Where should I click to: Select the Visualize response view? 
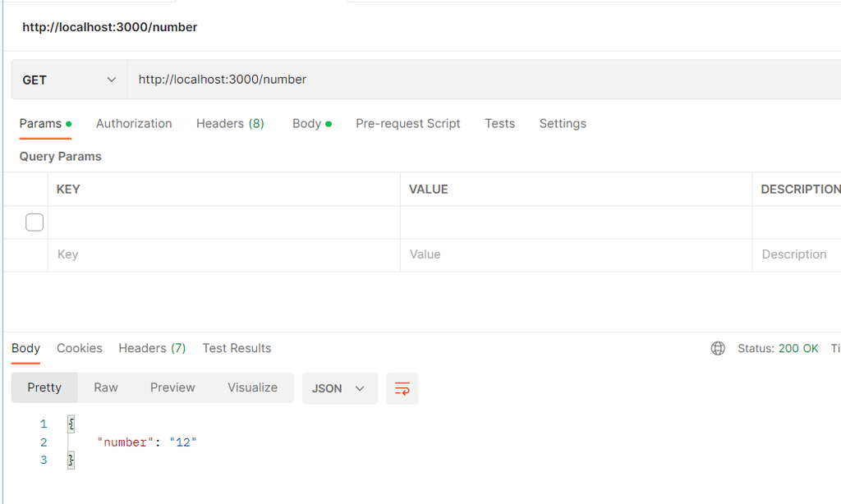click(x=252, y=387)
